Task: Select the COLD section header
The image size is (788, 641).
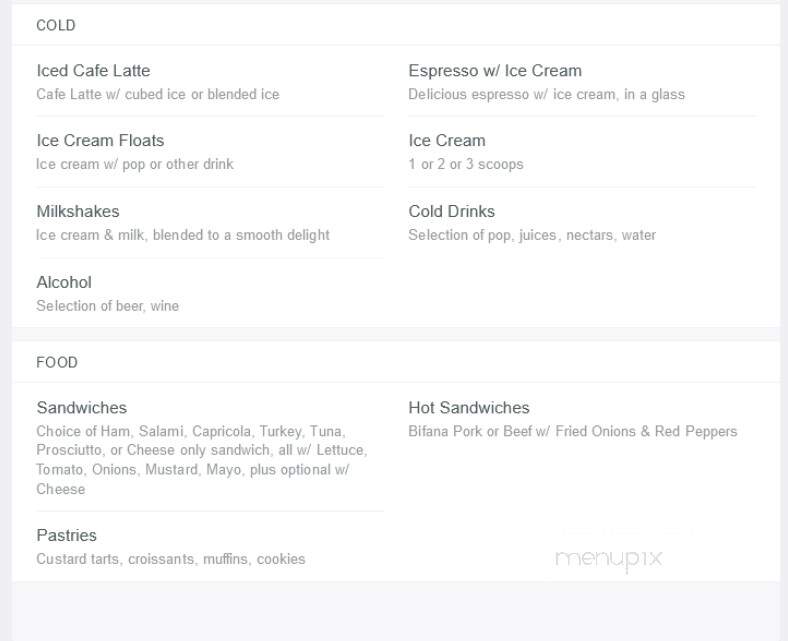Action: 56,25
